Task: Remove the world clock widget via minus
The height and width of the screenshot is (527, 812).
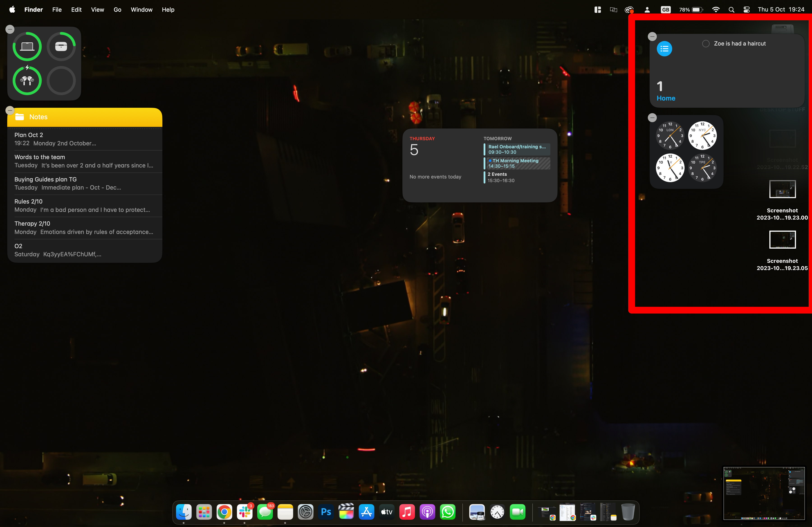Action: pyautogui.click(x=652, y=118)
